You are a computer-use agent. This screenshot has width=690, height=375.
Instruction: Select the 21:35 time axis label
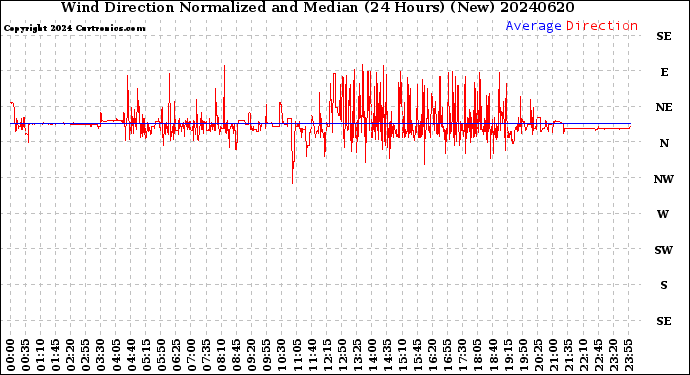pos(568,355)
